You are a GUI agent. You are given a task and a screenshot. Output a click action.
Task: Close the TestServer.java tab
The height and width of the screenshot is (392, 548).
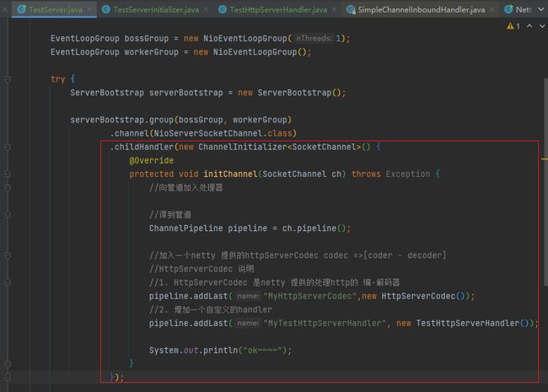89,9
